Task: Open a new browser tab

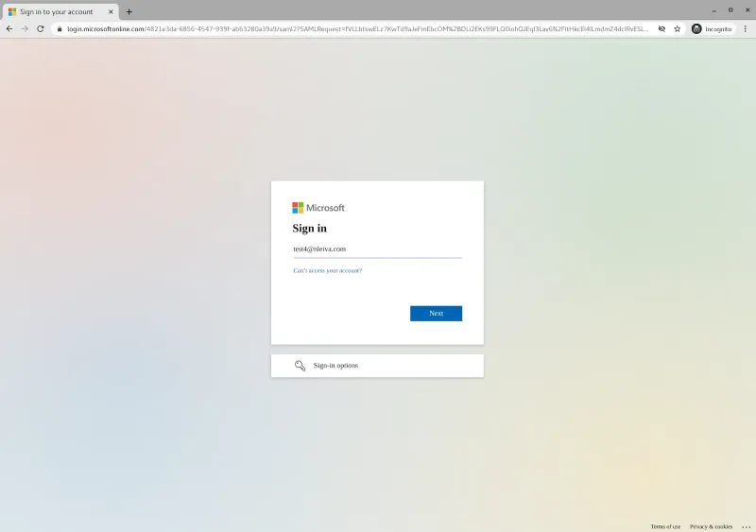Action: tap(129, 11)
